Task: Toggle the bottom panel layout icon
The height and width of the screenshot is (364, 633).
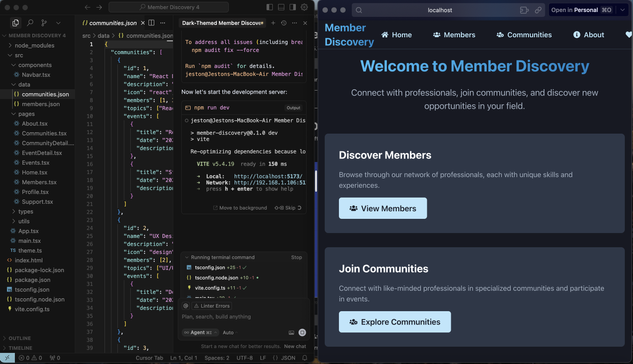Action: click(x=281, y=7)
